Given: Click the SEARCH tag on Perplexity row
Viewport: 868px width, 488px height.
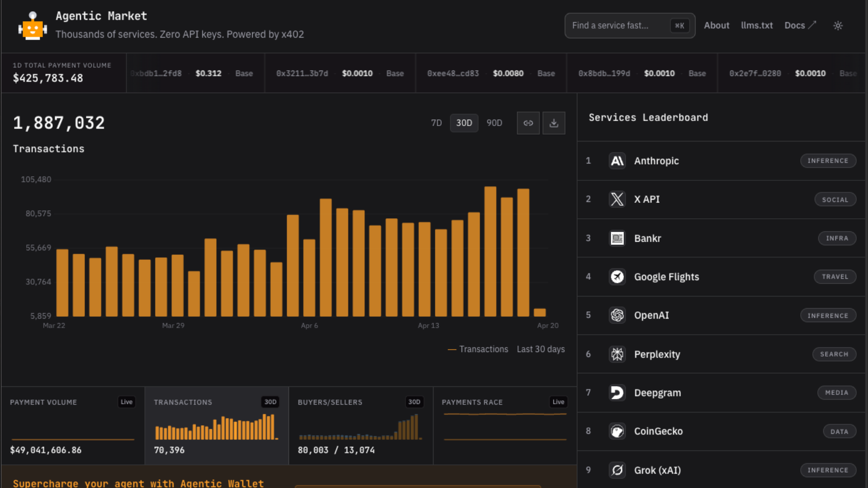Looking at the screenshot, I should pyautogui.click(x=834, y=354).
